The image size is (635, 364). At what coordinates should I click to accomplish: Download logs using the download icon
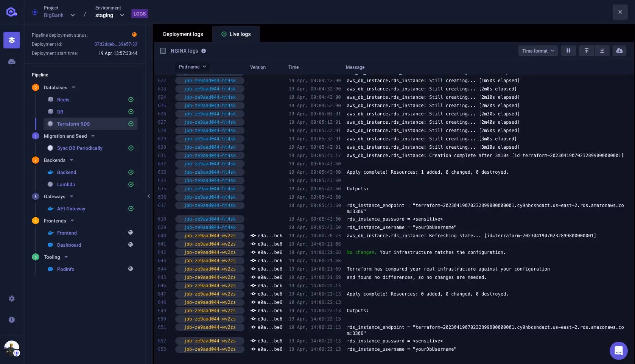(602, 50)
